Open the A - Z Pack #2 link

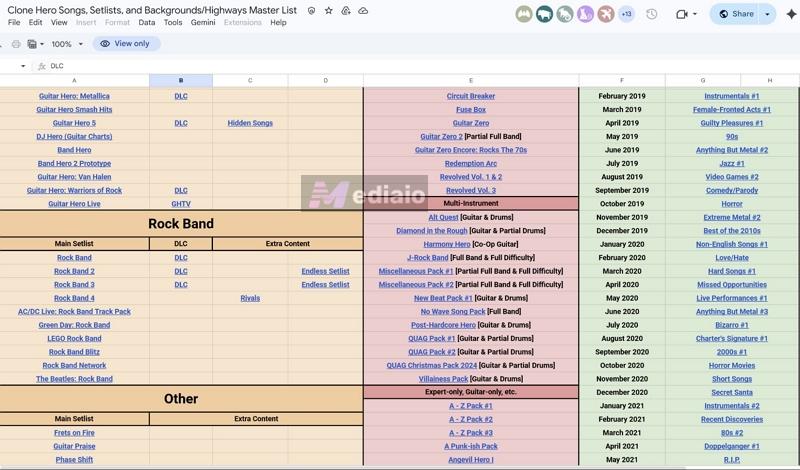pyautogui.click(x=471, y=419)
